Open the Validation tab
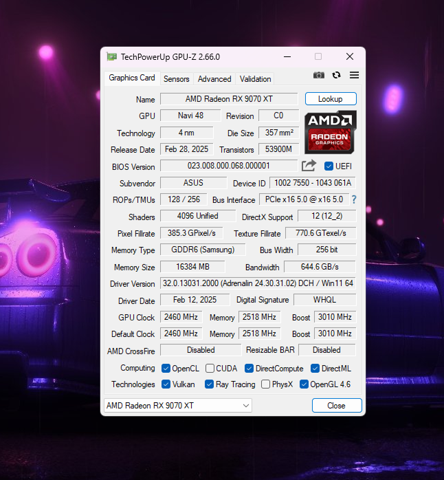444x480 pixels. click(255, 79)
